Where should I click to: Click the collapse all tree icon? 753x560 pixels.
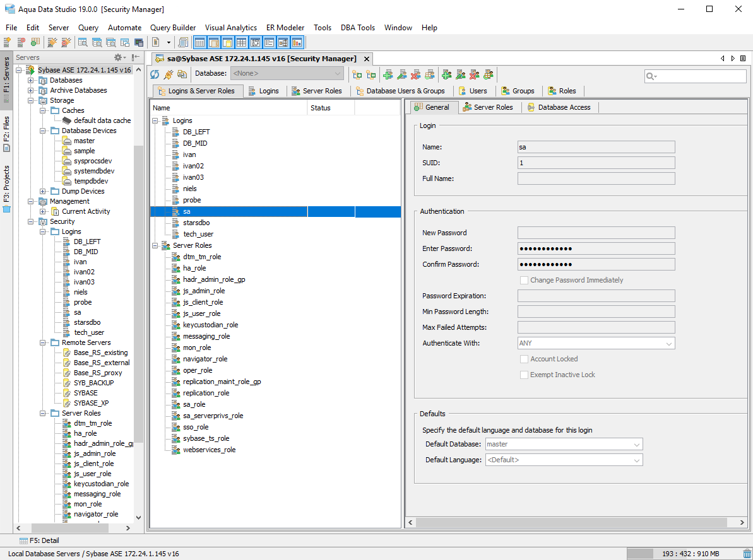pyautogui.click(x=371, y=74)
